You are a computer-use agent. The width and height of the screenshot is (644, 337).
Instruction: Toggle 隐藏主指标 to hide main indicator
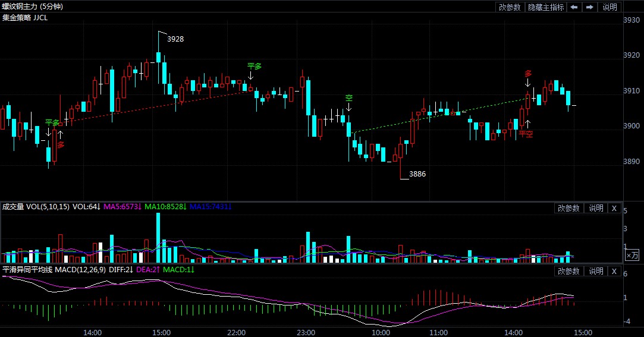pyautogui.click(x=545, y=7)
